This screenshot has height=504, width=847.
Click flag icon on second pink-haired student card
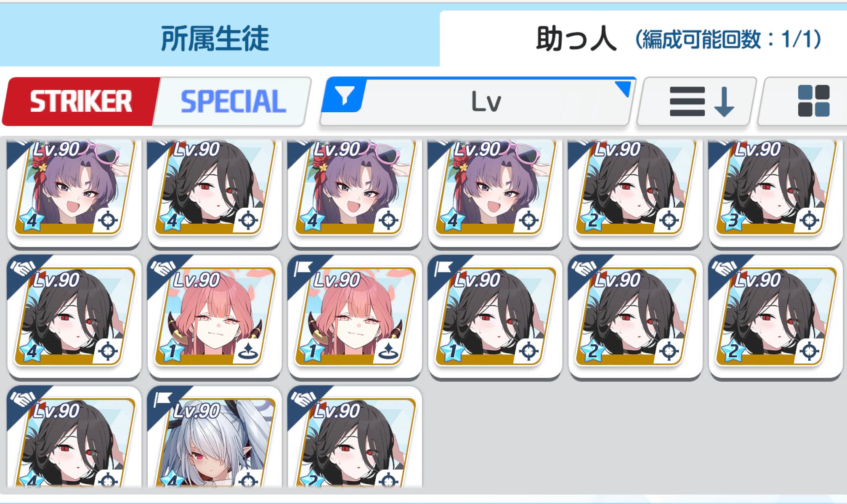[303, 267]
